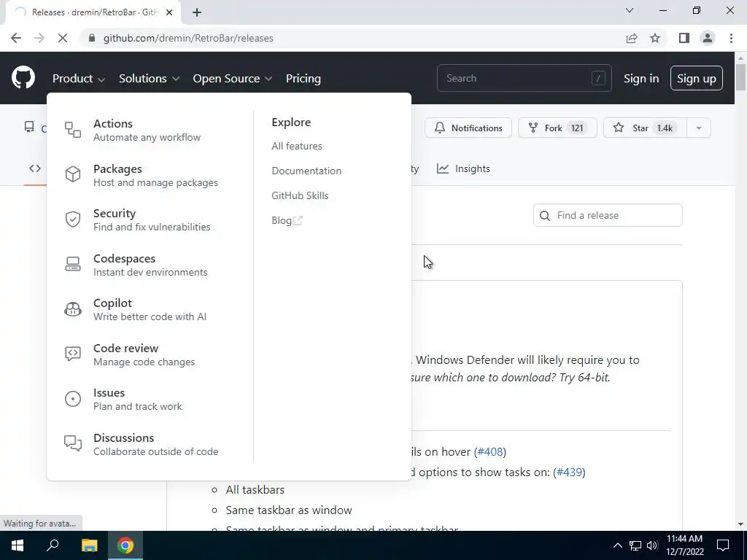Focus the GitHub Search box

click(x=524, y=78)
